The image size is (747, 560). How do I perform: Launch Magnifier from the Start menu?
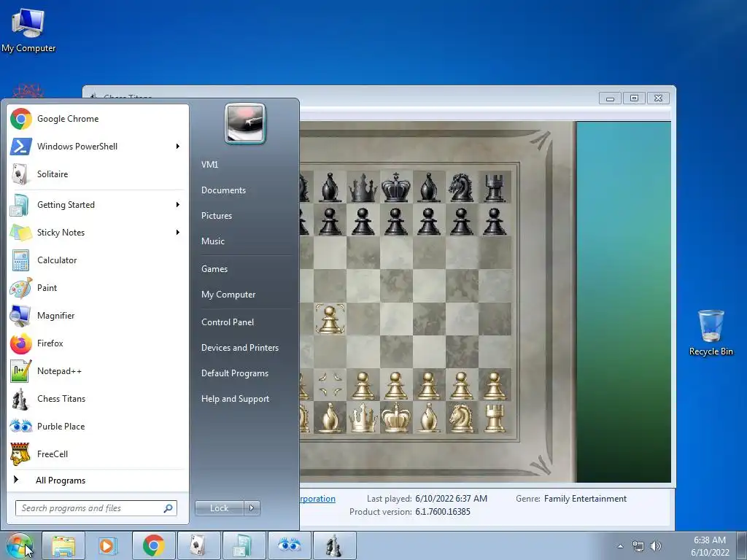pyautogui.click(x=97, y=316)
